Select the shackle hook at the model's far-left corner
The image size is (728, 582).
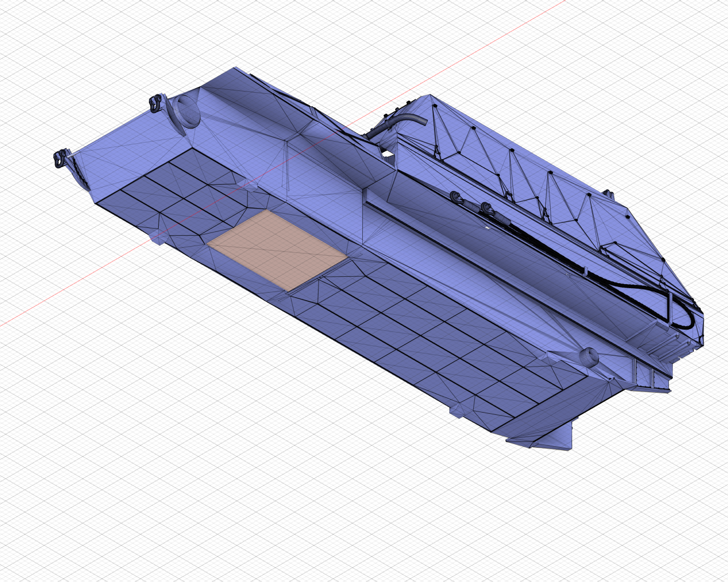tap(59, 159)
